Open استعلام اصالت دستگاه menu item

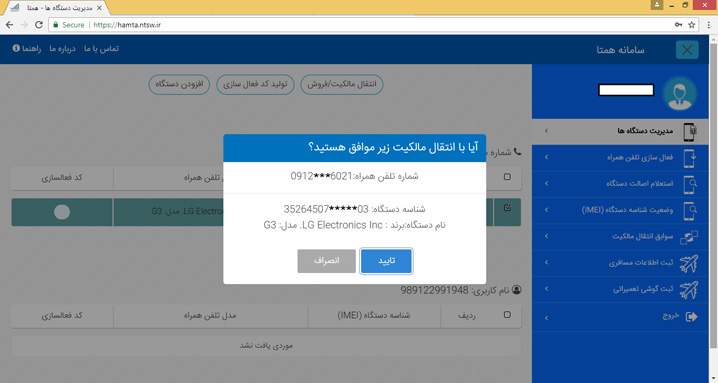click(x=620, y=184)
